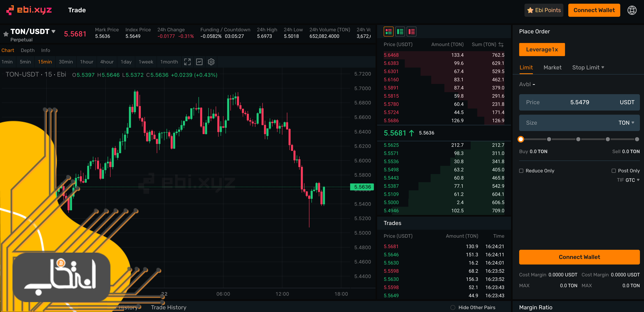Screen dimensions: 644x312
Task: Enable the Post Only checkbox
Action: (614, 171)
